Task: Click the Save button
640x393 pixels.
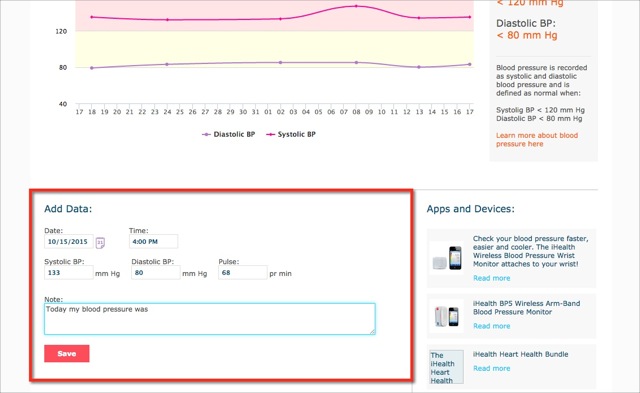Action: [x=67, y=353]
